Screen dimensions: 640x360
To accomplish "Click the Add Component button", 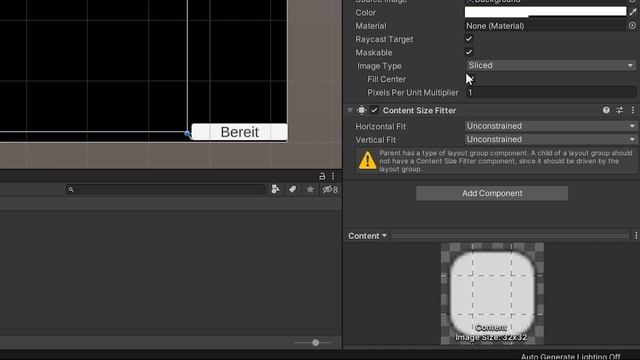I will 492,193.
